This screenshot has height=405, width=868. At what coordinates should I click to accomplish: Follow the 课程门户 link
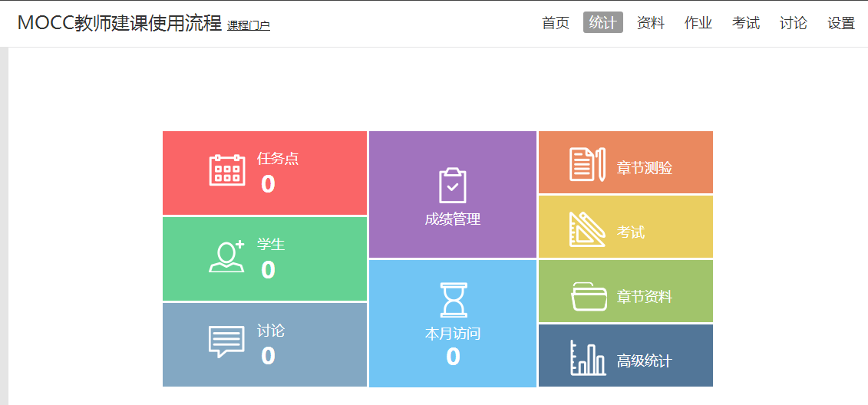pyautogui.click(x=249, y=25)
